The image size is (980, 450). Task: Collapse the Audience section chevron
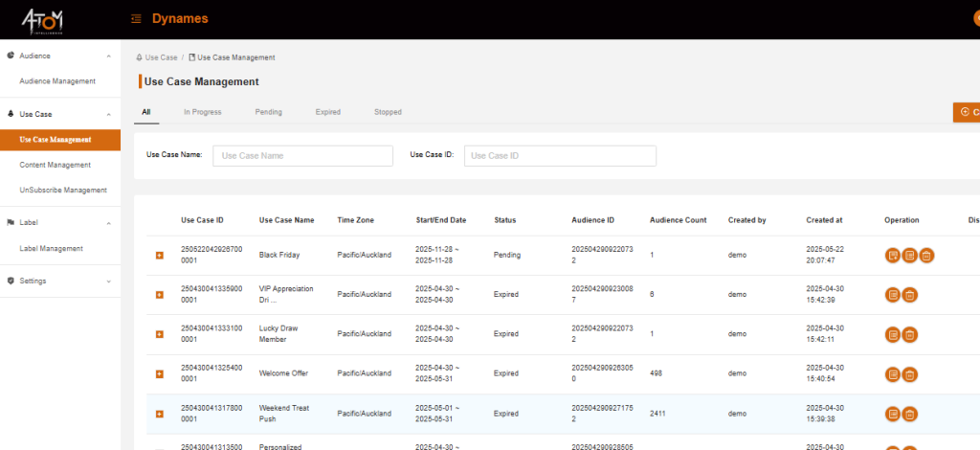coord(109,56)
